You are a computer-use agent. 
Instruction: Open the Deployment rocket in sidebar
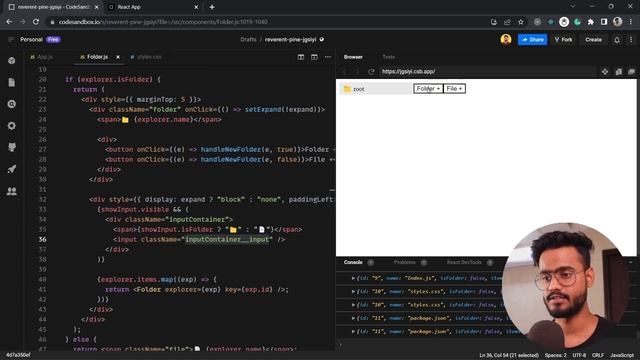tap(12, 169)
